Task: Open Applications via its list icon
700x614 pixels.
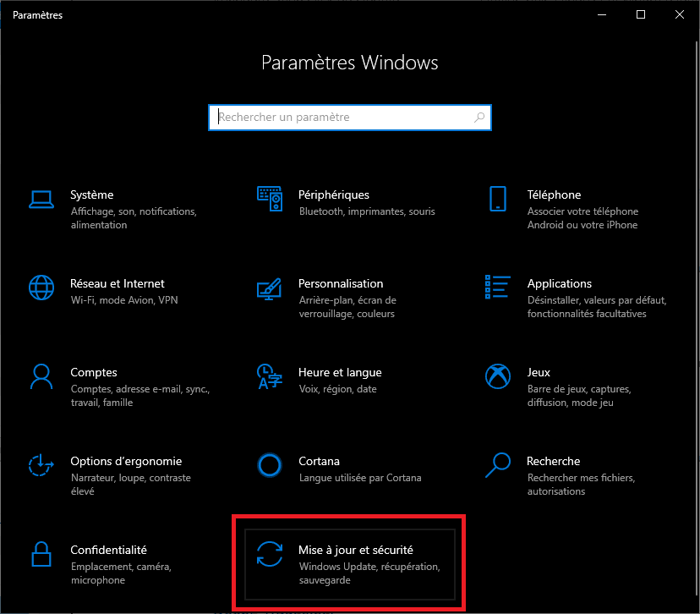Action: tap(498, 288)
